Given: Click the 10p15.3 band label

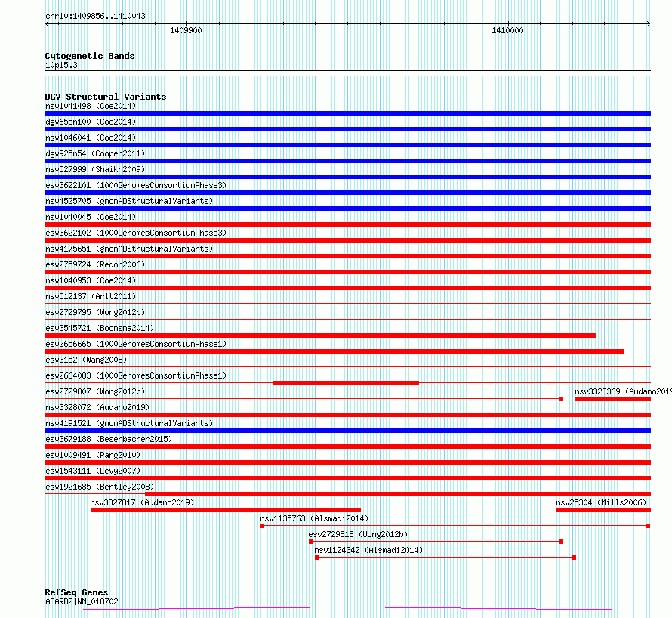Looking at the screenshot, I should click(x=61, y=65).
